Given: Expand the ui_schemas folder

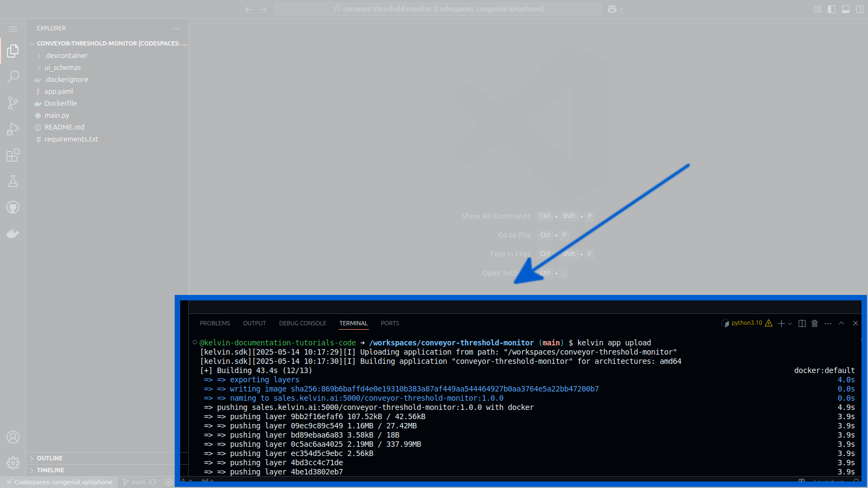Looking at the screenshot, I should [x=62, y=67].
